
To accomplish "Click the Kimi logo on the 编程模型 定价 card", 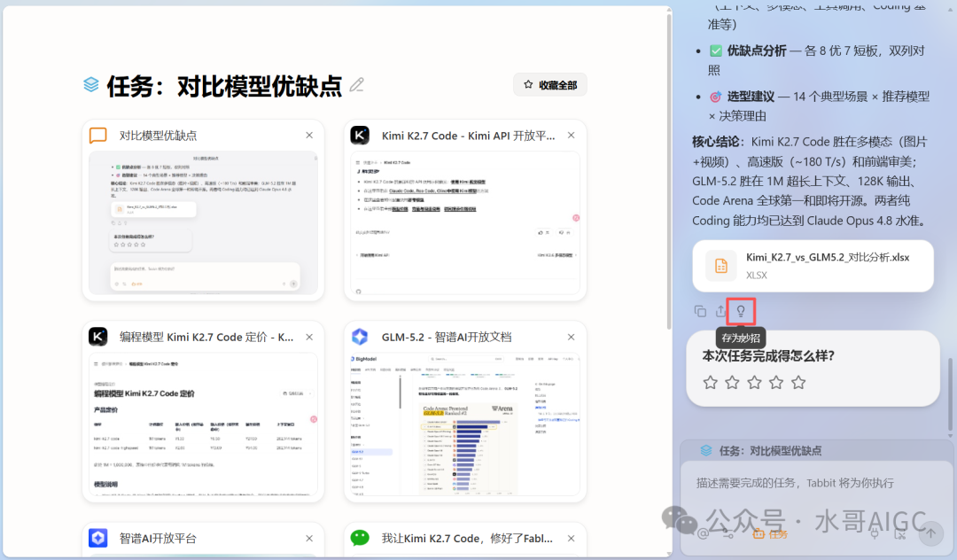I will pyautogui.click(x=98, y=337).
